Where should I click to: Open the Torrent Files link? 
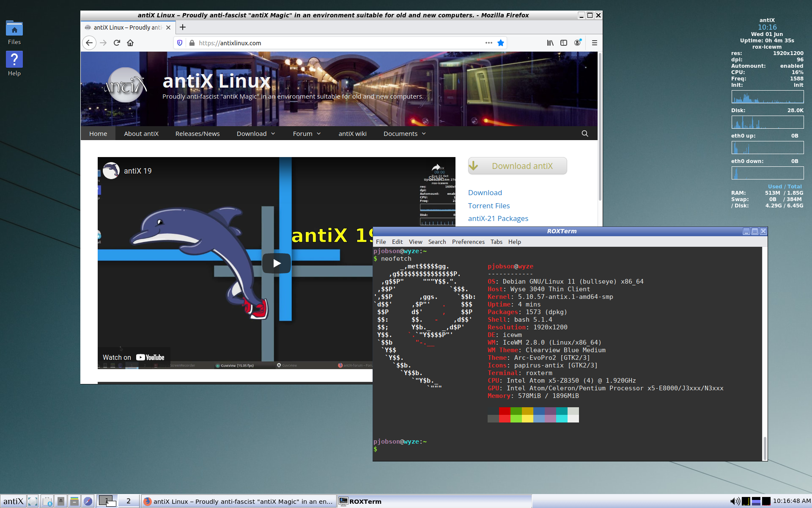coord(488,206)
